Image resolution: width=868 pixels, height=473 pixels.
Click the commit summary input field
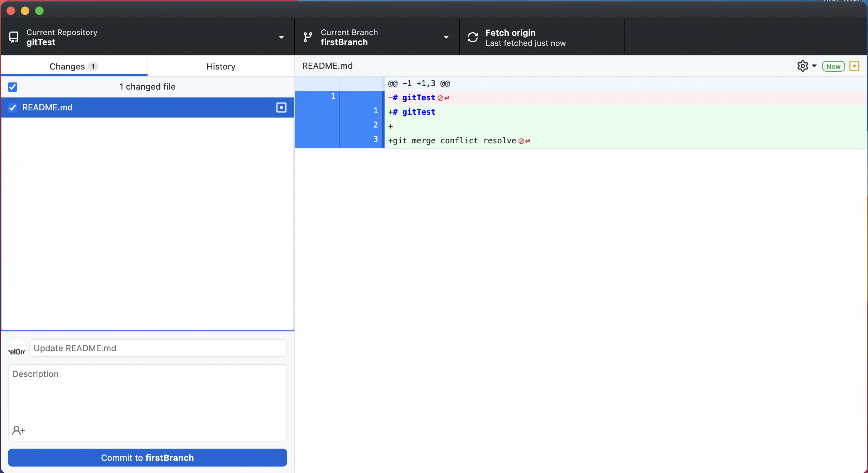click(x=158, y=348)
